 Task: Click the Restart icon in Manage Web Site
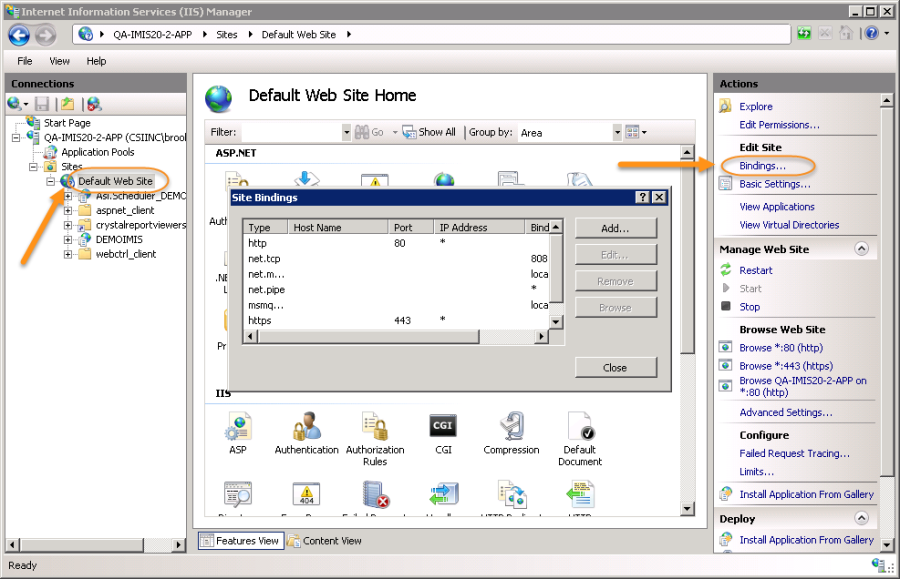coord(726,270)
